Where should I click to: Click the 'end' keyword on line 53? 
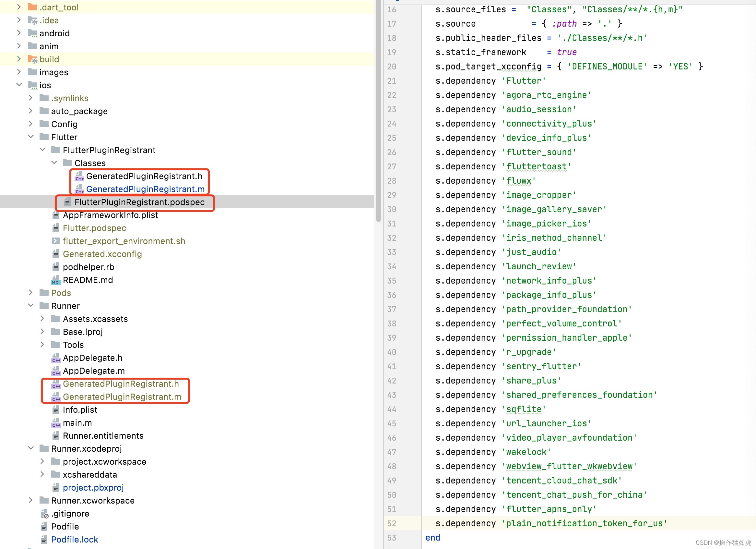tap(433, 538)
